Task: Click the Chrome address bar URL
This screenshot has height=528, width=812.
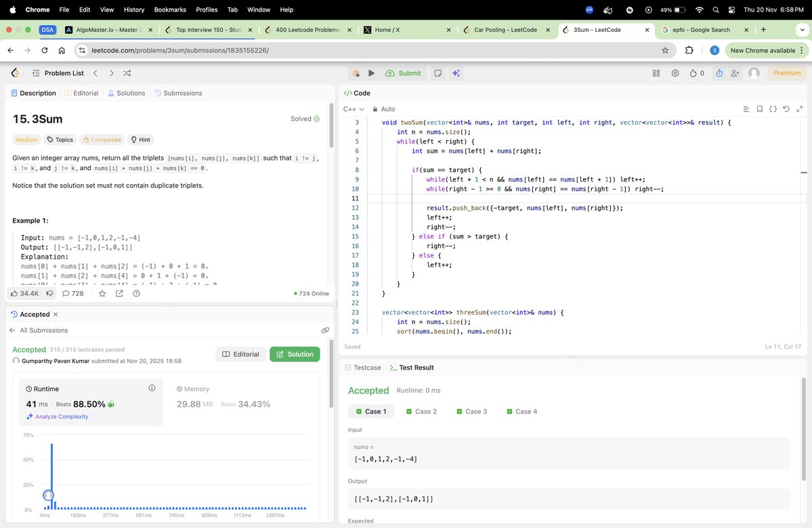Action: pos(179,50)
